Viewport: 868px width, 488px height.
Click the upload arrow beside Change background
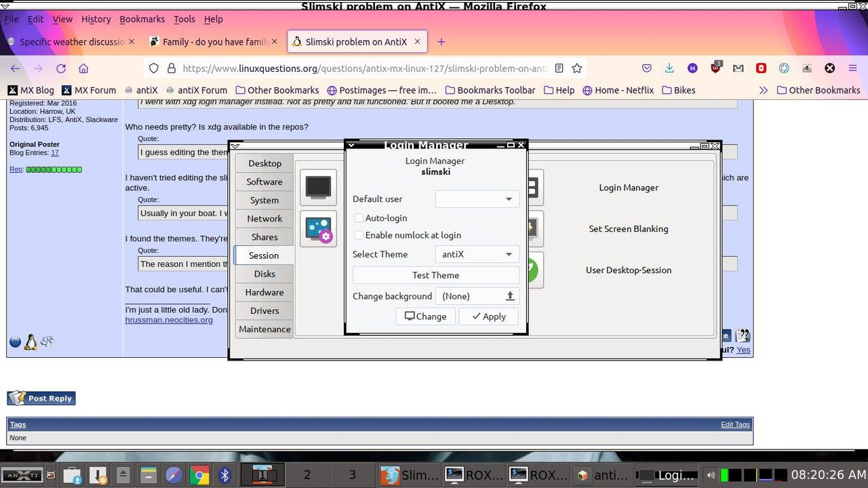(x=510, y=296)
